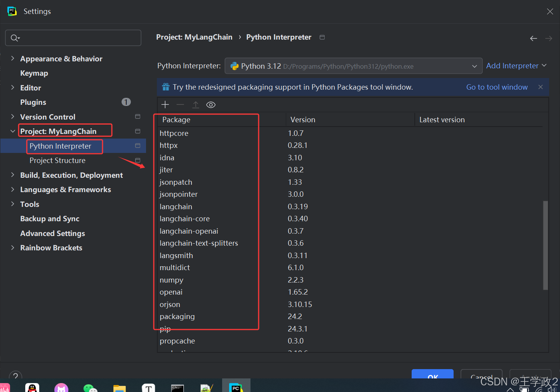Expand Languages & Frameworks section
This screenshot has height=392, width=560.
pyautogui.click(x=13, y=189)
